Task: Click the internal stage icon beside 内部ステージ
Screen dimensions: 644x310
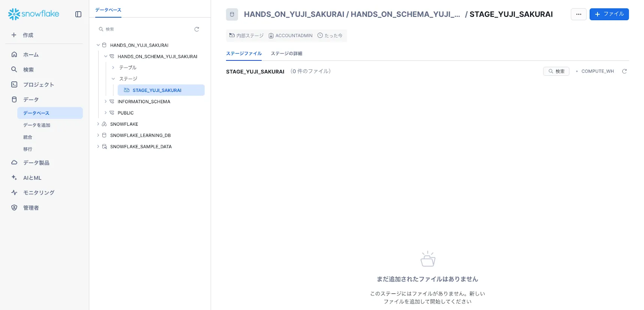Action: [x=232, y=35]
